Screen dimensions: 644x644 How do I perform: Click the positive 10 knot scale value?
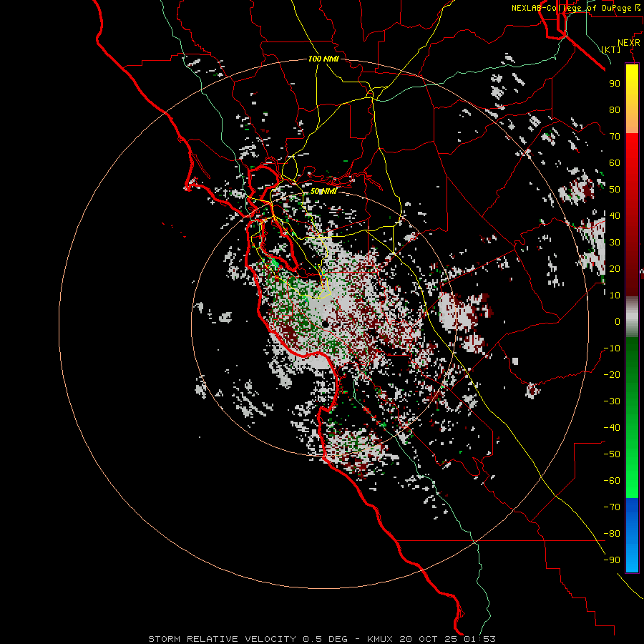(615, 296)
